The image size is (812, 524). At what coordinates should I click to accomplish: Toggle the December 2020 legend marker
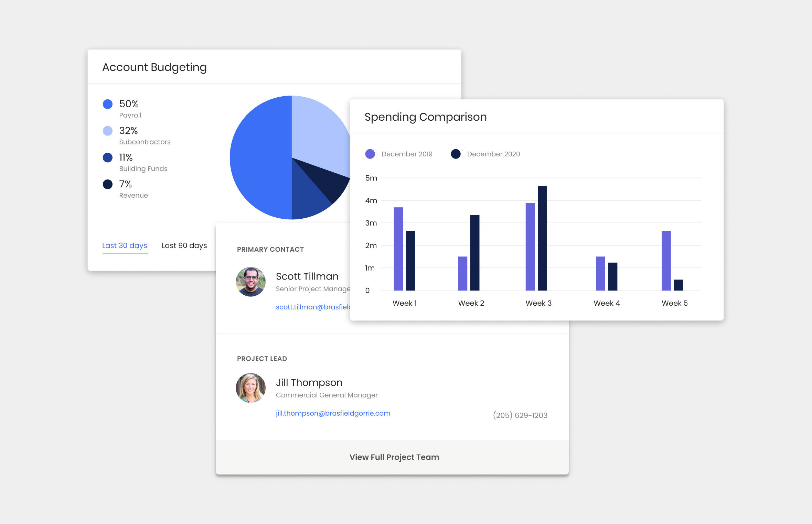click(x=456, y=154)
